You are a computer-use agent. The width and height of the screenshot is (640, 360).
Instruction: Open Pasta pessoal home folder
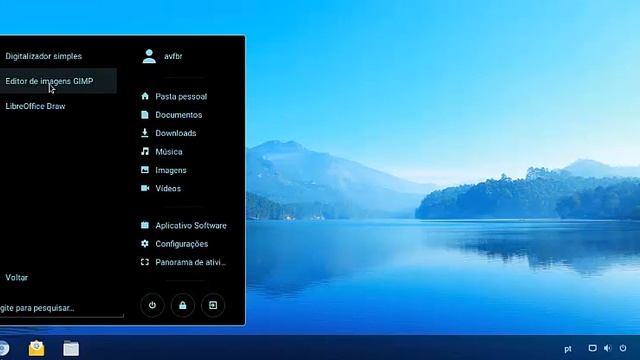[x=181, y=97]
